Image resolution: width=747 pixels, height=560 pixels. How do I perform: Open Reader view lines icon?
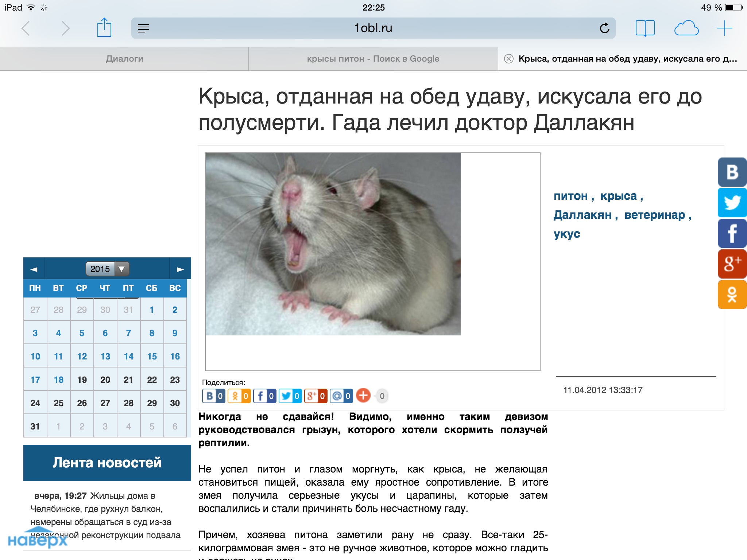(x=143, y=28)
